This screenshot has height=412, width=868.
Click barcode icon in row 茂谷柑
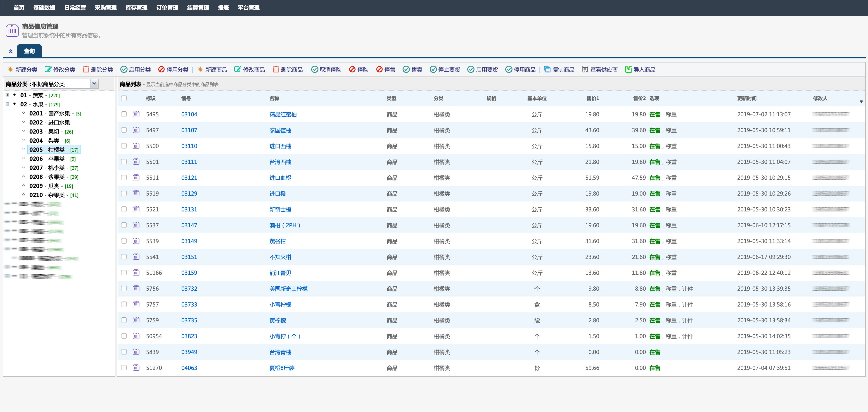[x=136, y=241]
